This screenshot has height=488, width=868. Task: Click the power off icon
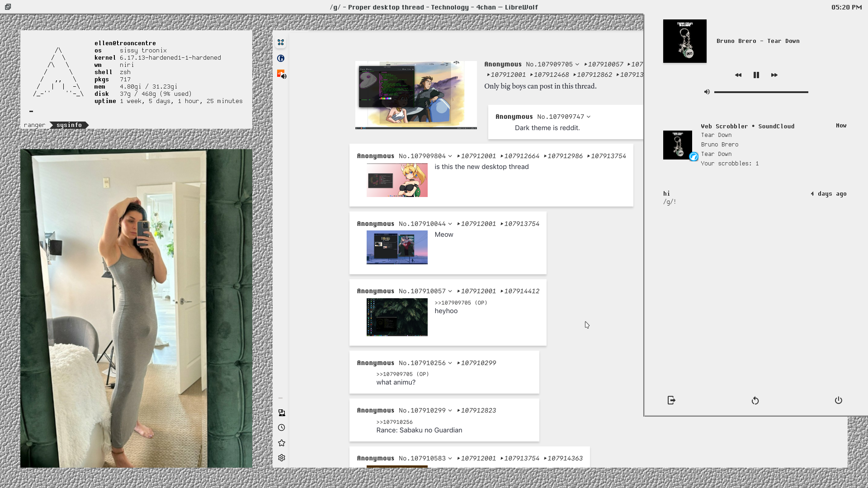click(838, 400)
